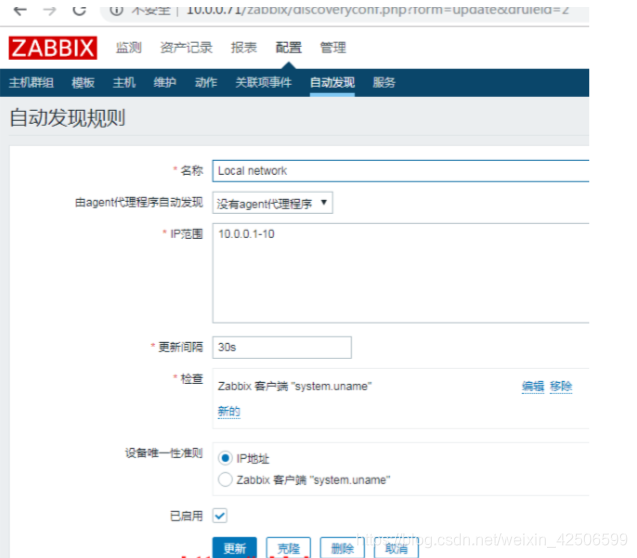Click the browser address bar URL
The height and width of the screenshot is (558, 637).
coord(377,10)
